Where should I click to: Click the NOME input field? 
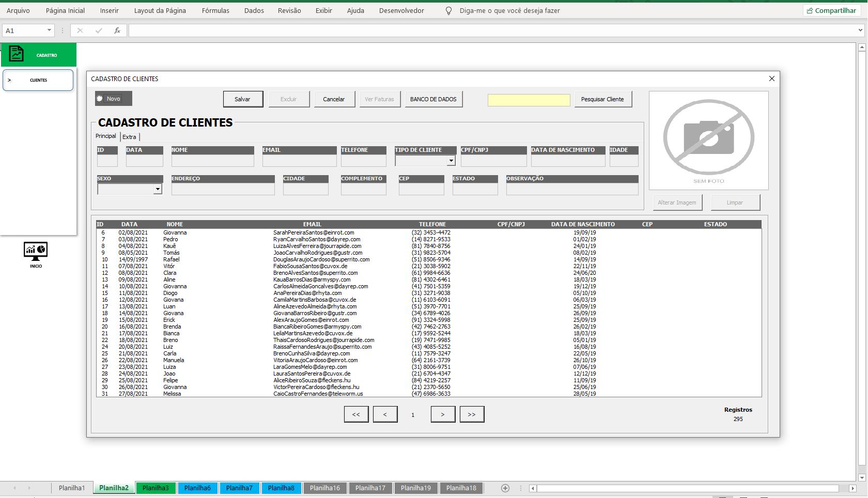pyautogui.click(x=212, y=161)
